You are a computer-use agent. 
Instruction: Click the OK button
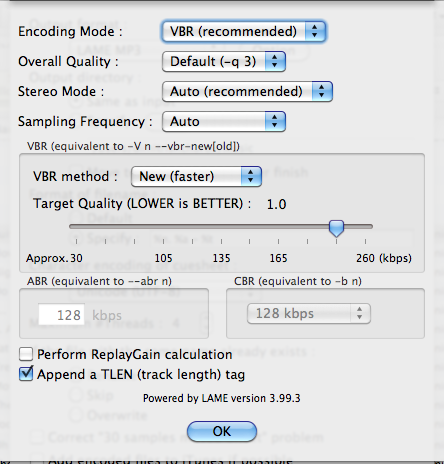[222, 431]
